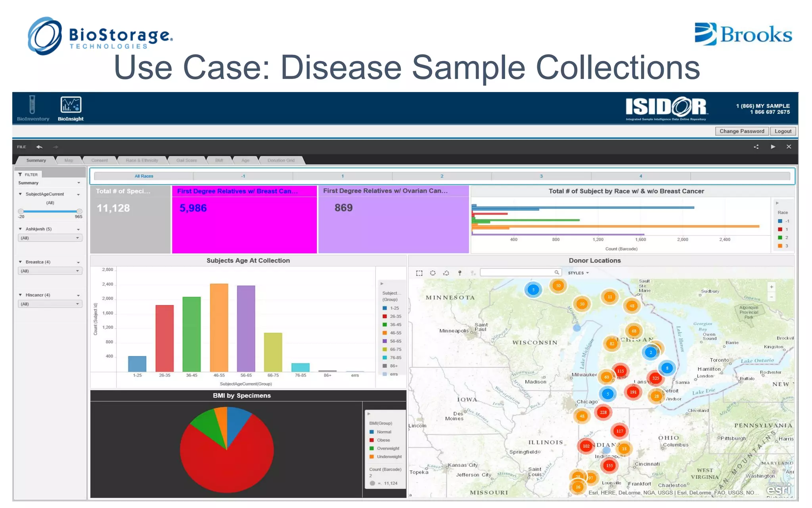Open the Ashkjwsh (All) combo box
This screenshot has width=812, height=508.
point(50,238)
